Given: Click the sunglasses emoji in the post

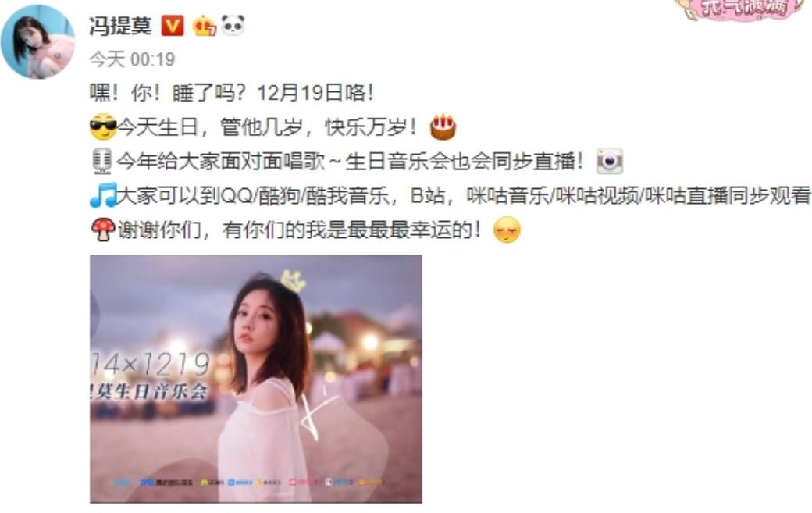Looking at the screenshot, I should (x=103, y=126).
